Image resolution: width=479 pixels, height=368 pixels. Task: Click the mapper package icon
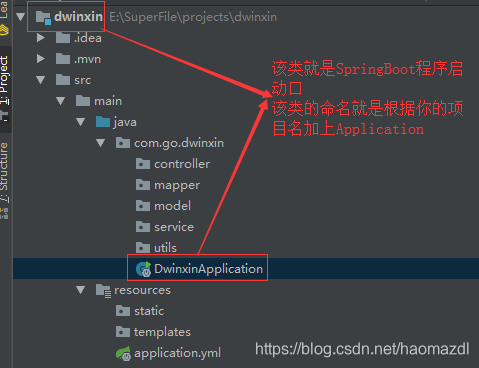click(143, 185)
